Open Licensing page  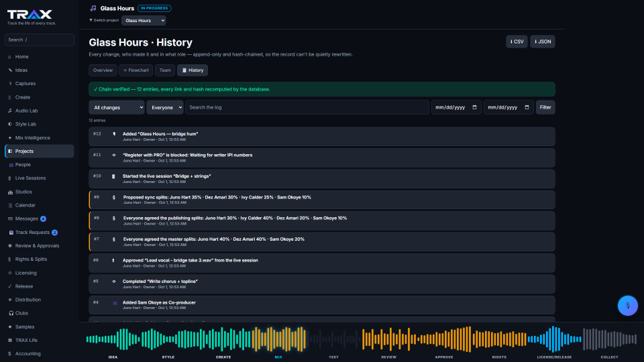tap(39, 273)
